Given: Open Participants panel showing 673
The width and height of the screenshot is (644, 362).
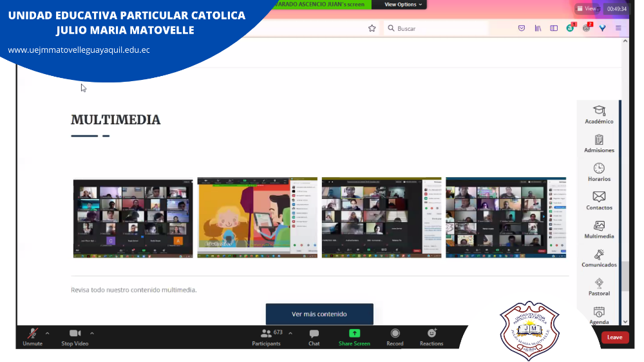Looking at the screenshot, I should click(x=267, y=338).
